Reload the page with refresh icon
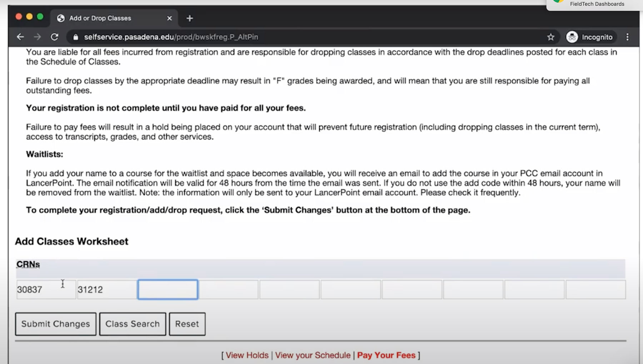 [54, 37]
